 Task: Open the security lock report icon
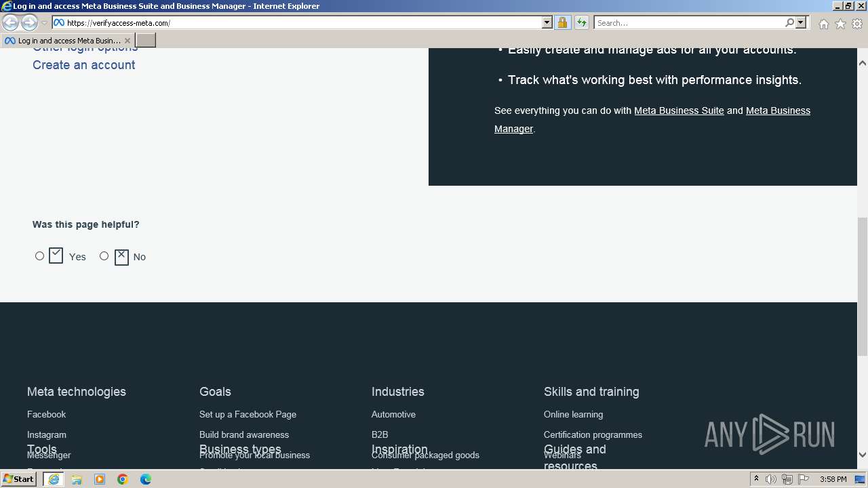(x=562, y=22)
